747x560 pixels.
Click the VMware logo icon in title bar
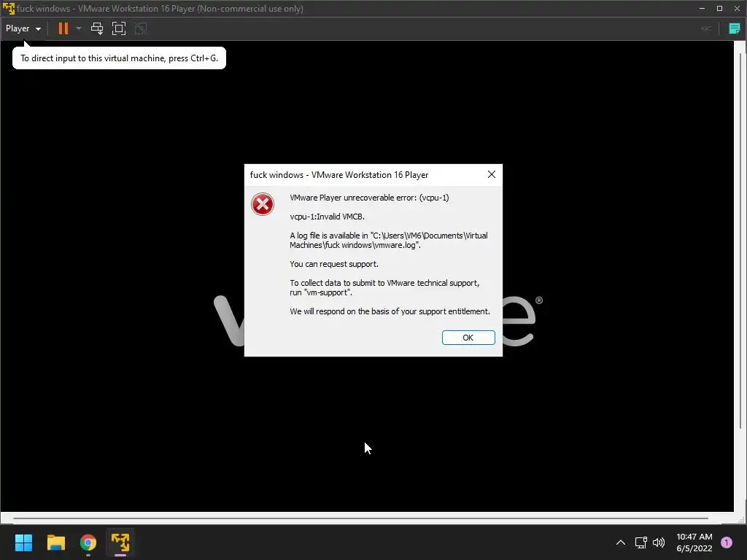[x=9, y=9]
